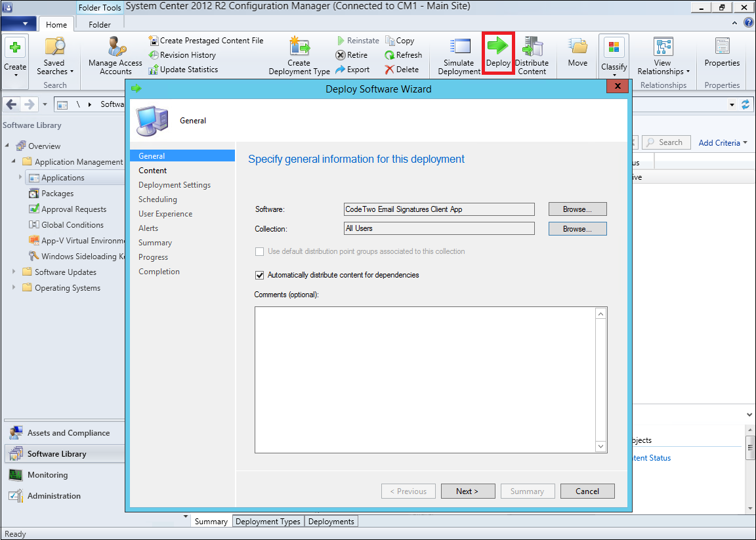756x540 pixels.
Task: Switch to the Home ribbon tab
Action: point(56,24)
